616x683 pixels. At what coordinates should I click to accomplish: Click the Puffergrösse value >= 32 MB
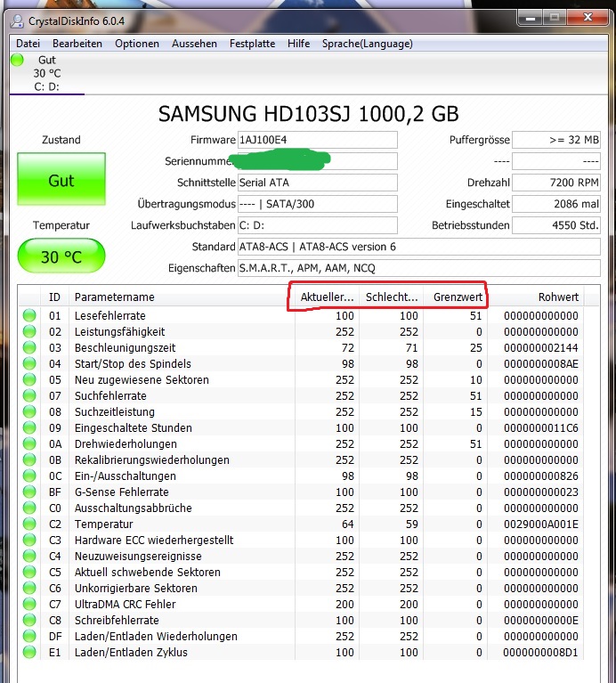(x=556, y=140)
